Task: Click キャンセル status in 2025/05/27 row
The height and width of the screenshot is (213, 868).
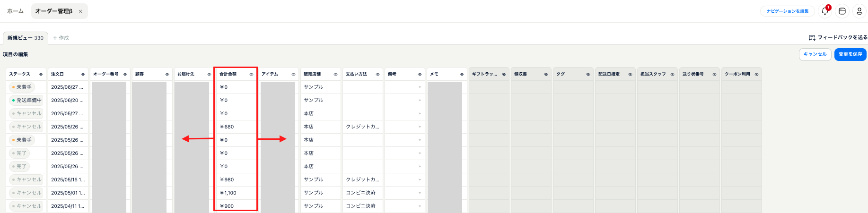Action: [26, 113]
